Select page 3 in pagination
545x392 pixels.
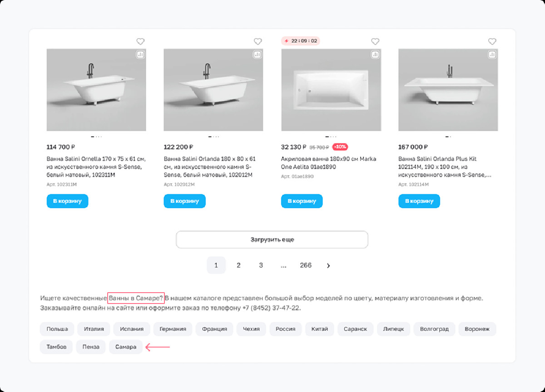[x=261, y=265]
